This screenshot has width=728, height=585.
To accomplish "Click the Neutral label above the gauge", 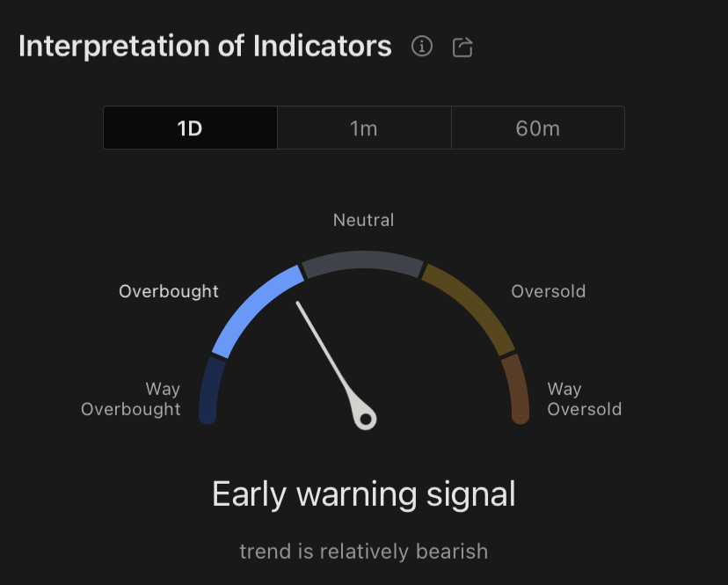I will [x=363, y=220].
